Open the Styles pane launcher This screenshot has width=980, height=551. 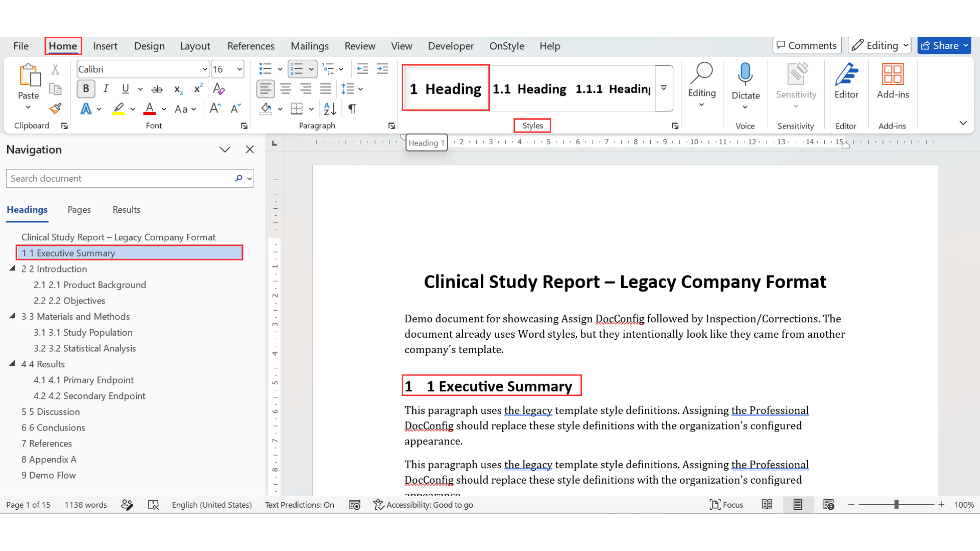tap(675, 126)
